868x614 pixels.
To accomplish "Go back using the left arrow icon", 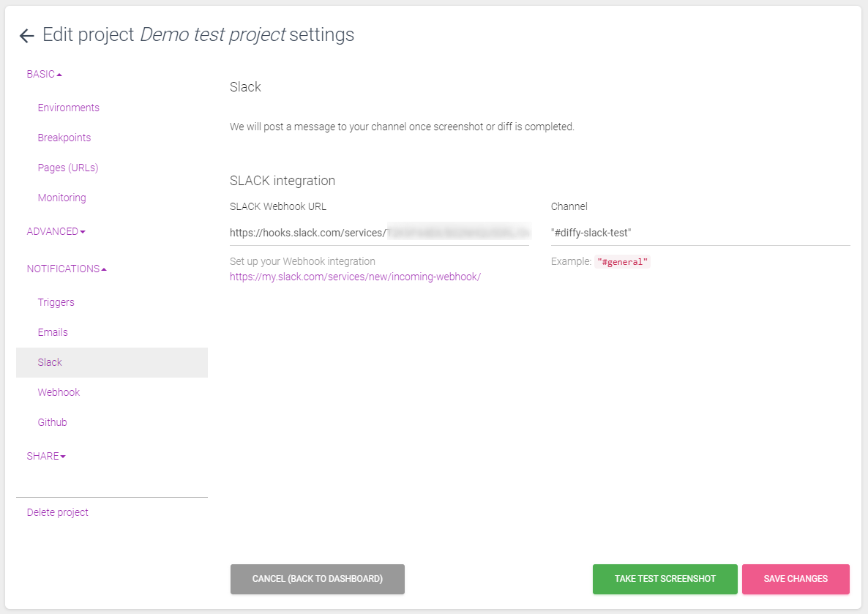I will pyautogui.click(x=26, y=36).
